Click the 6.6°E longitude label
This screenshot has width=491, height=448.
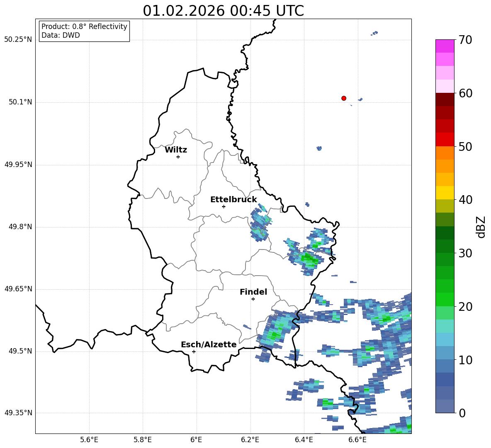357,440
